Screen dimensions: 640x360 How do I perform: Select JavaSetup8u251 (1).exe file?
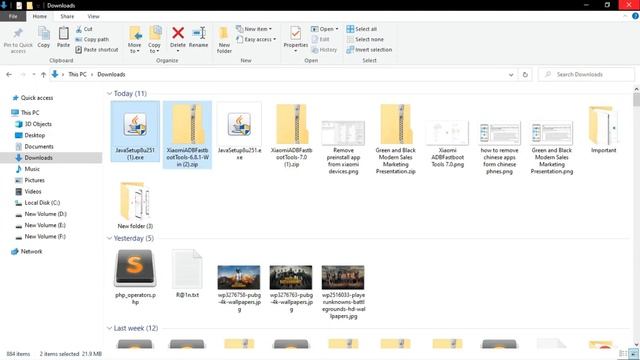click(x=135, y=131)
